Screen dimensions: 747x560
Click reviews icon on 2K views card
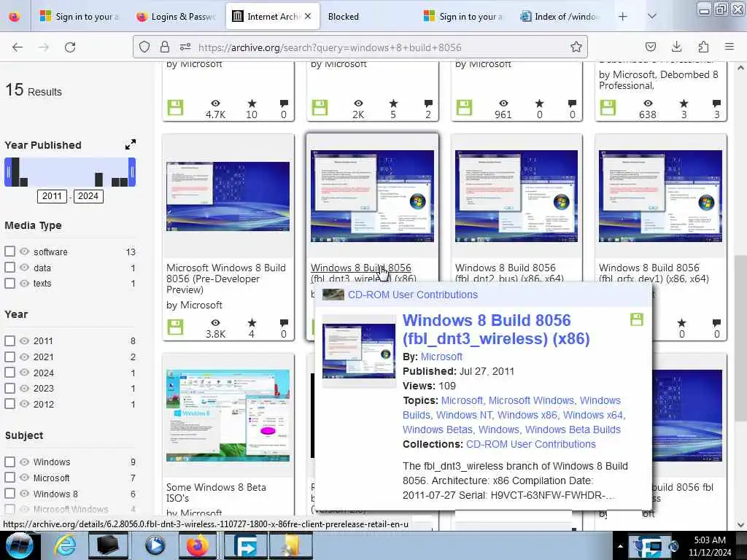pos(428,104)
